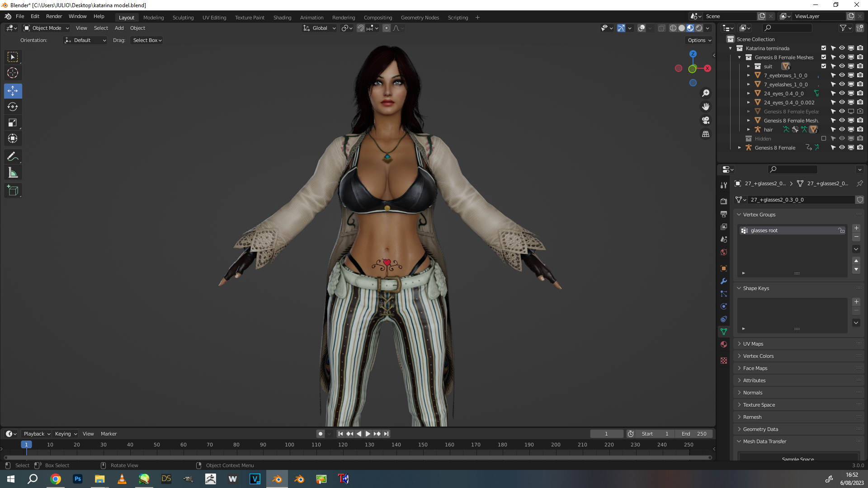Select the Annotate pencil tool
The width and height of the screenshot is (868, 488).
pyautogui.click(x=13, y=156)
